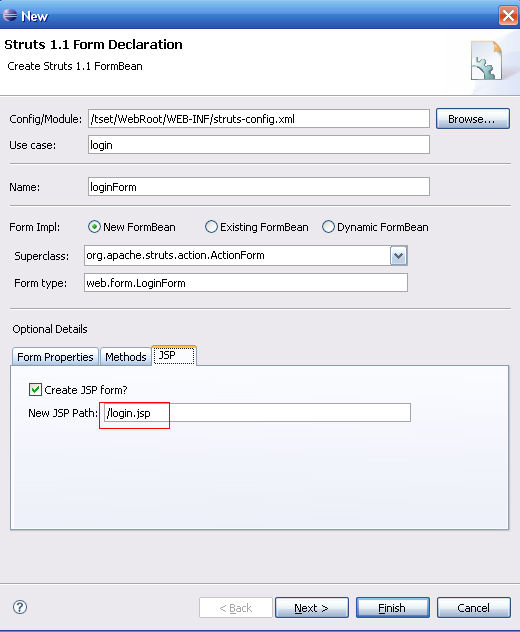Close the New dialog window
Image resolution: width=520 pixels, height=632 pixels.
click(x=508, y=16)
